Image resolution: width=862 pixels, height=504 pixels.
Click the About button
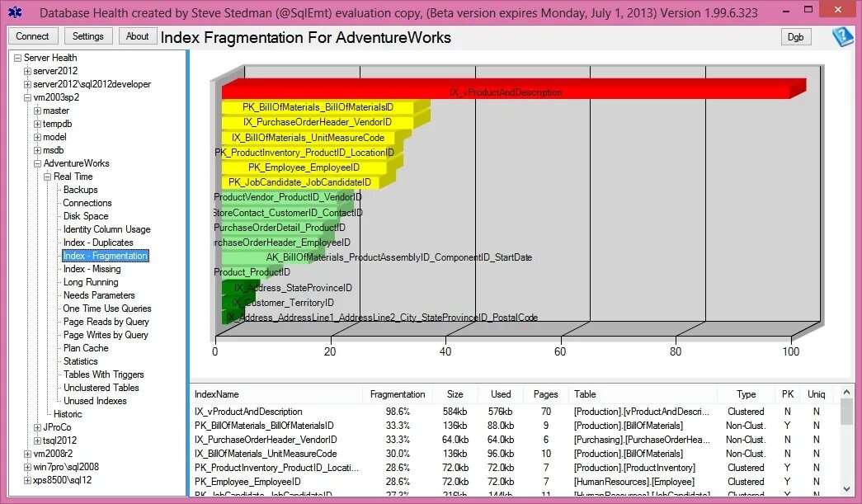tap(137, 35)
